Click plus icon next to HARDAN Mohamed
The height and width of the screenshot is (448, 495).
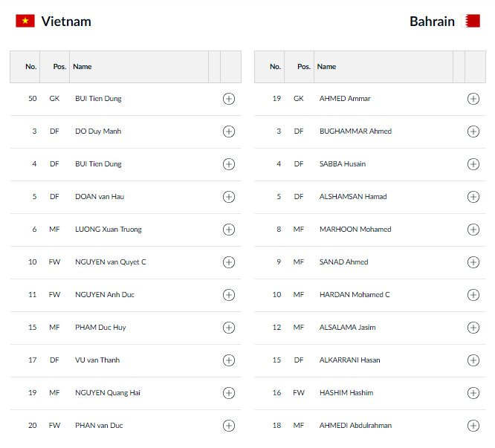[473, 295]
